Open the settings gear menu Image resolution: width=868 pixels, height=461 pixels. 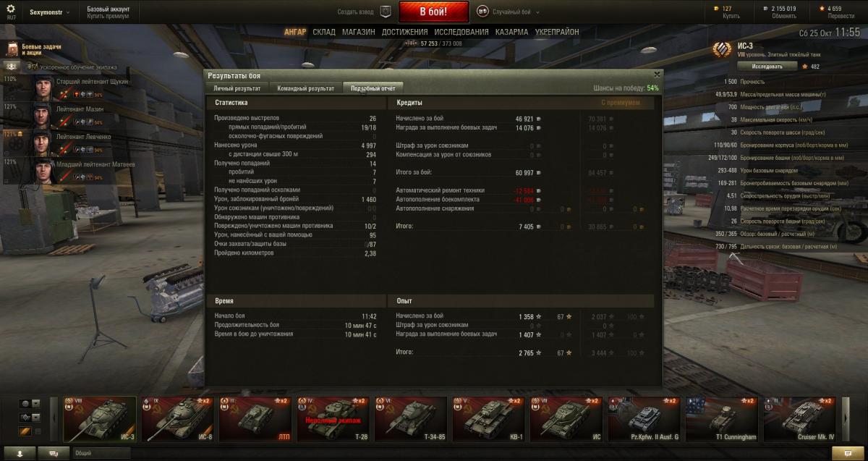pos(11,9)
